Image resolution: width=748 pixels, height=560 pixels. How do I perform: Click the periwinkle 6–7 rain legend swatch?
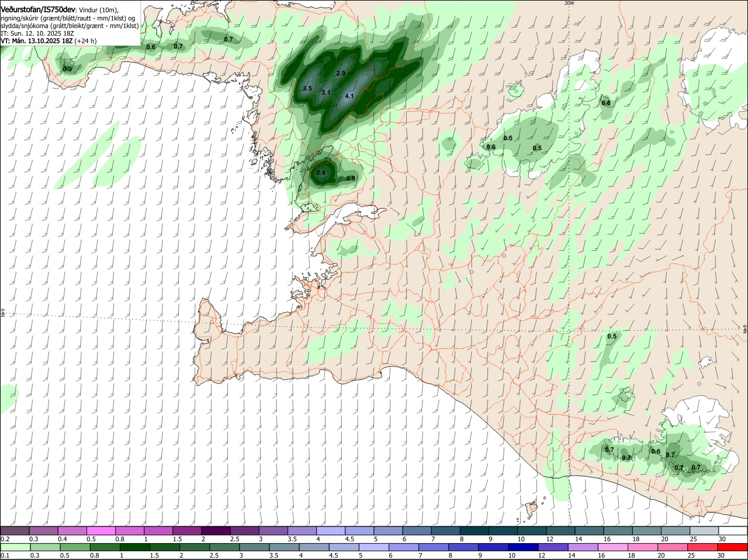click(x=403, y=547)
